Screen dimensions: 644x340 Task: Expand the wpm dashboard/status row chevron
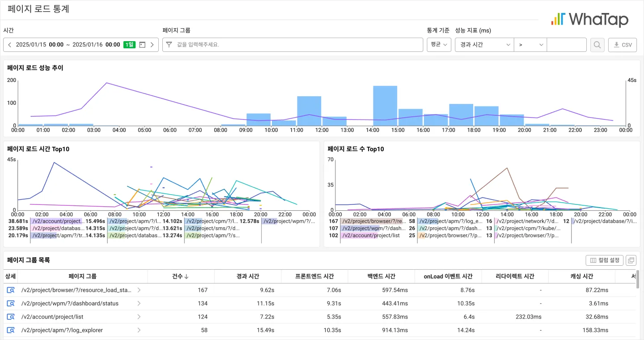[x=139, y=303]
